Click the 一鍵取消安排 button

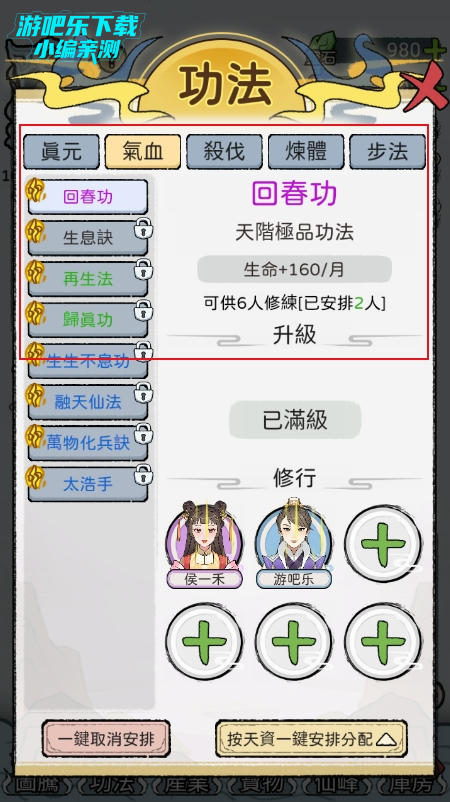(x=106, y=739)
